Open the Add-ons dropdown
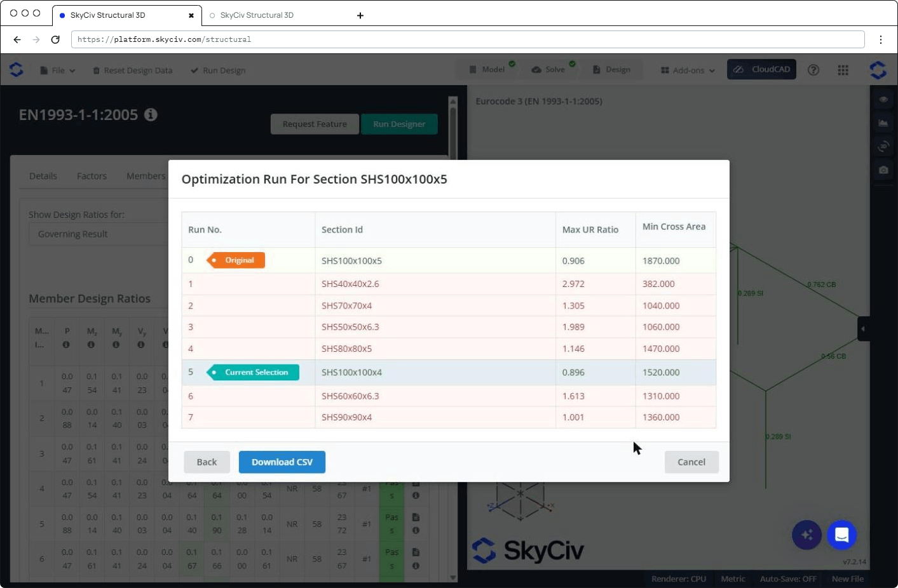The height and width of the screenshot is (588, 898). 688,70
